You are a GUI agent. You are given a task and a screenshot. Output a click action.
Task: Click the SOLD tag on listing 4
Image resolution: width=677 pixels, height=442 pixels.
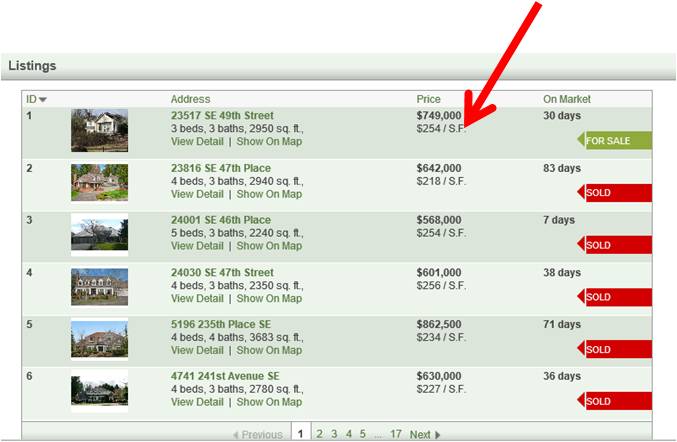pos(613,297)
